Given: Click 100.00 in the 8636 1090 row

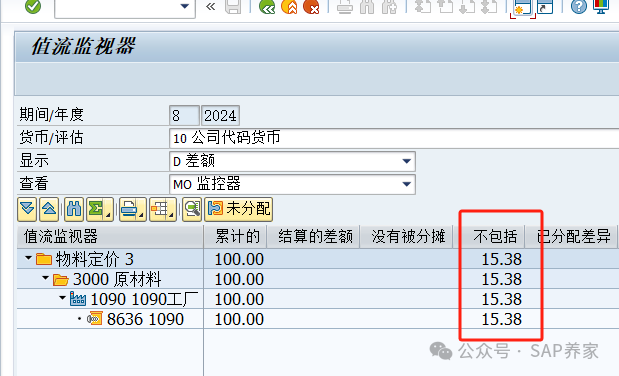Looking at the screenshot, I should (239, 319).
